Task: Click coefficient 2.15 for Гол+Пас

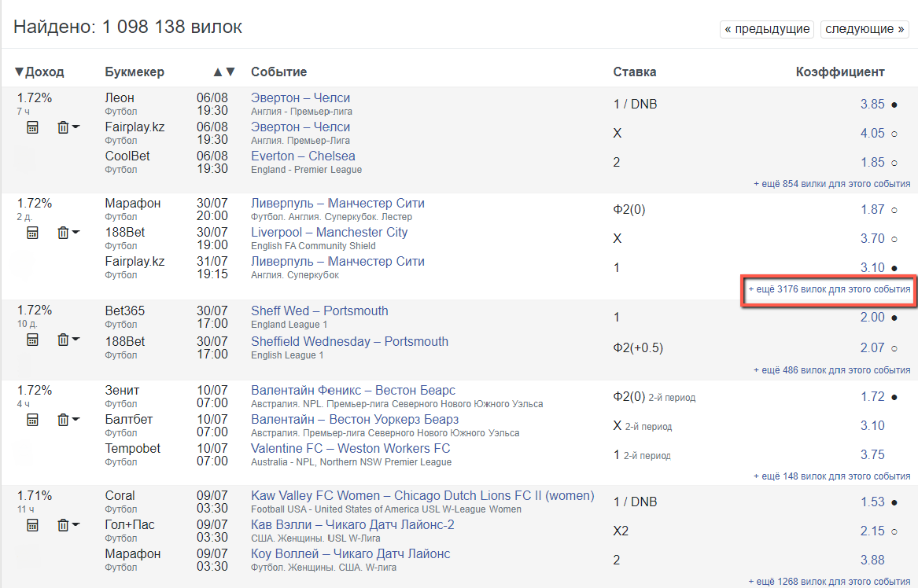Action: tap(872, 531)
